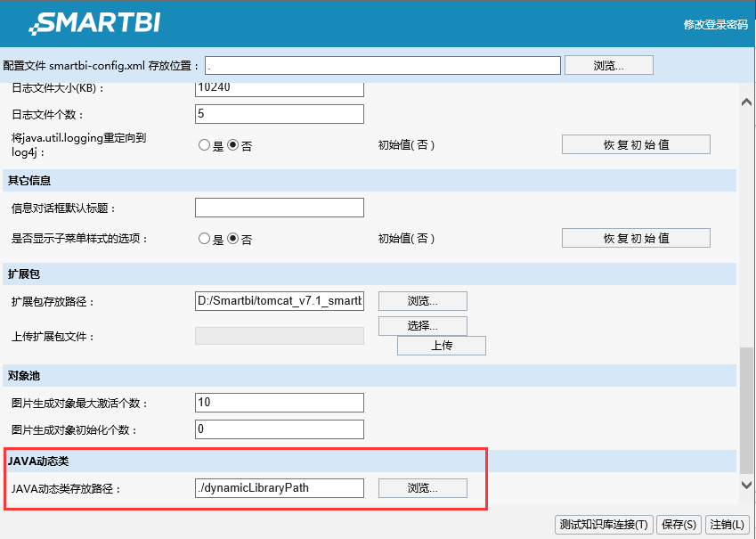Viewport: 756px width, 539px height.
Task: Click the 选择... button for extension upload
Action: point(423,326)
